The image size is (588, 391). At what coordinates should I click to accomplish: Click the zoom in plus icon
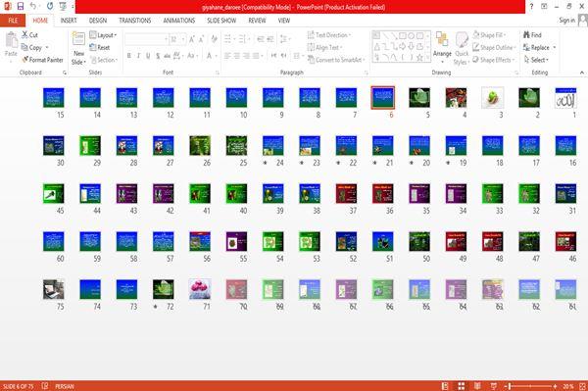(x=555, y=386)
